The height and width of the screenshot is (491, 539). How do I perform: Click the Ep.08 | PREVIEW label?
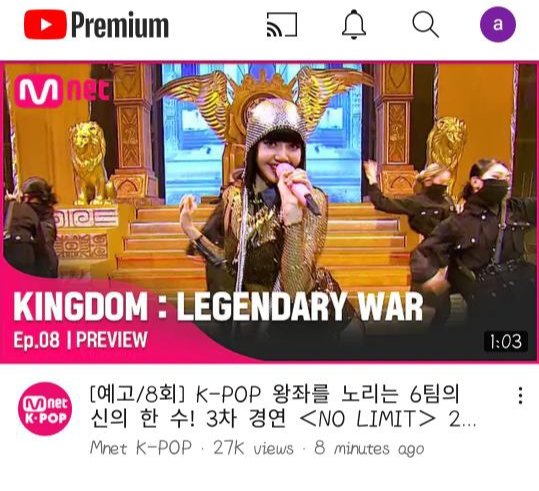pos(80,340)
